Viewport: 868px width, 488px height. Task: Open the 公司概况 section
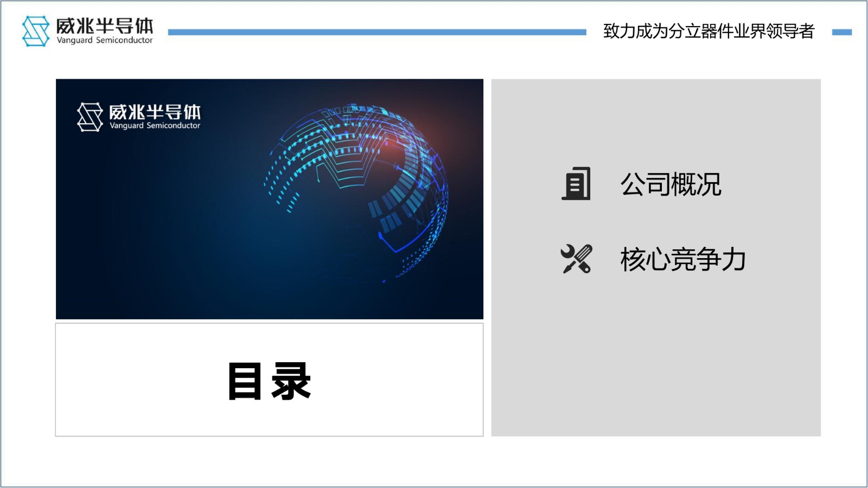click(x=671, y=184)
